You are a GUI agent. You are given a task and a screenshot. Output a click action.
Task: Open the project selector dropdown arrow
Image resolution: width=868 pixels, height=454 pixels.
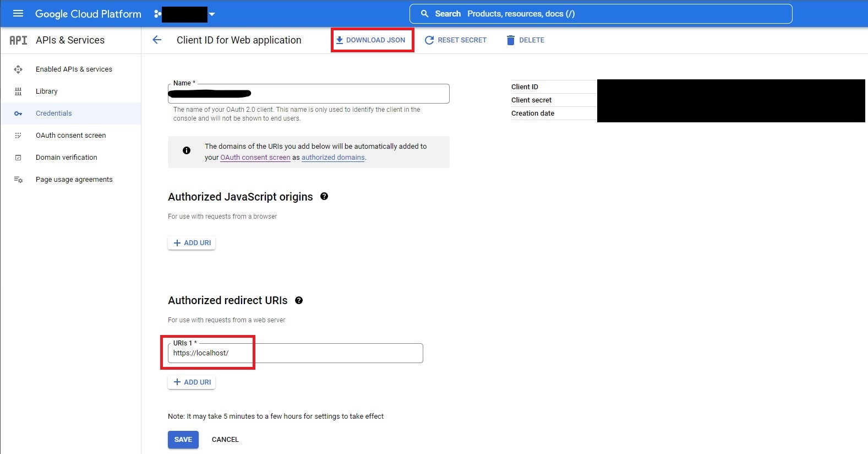pos(212,14)
